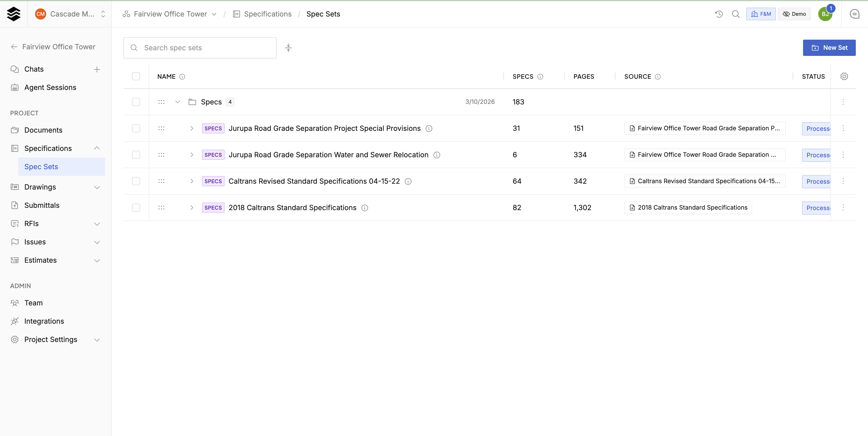Click the collapse all rows icon
The height and width of the screenshot is (436, 868).
288,48
